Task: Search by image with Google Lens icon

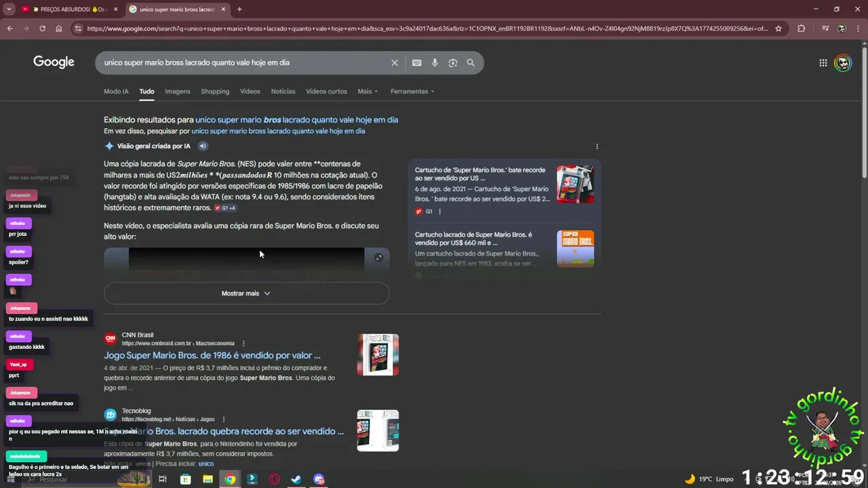Action: (x=453, y=62)
